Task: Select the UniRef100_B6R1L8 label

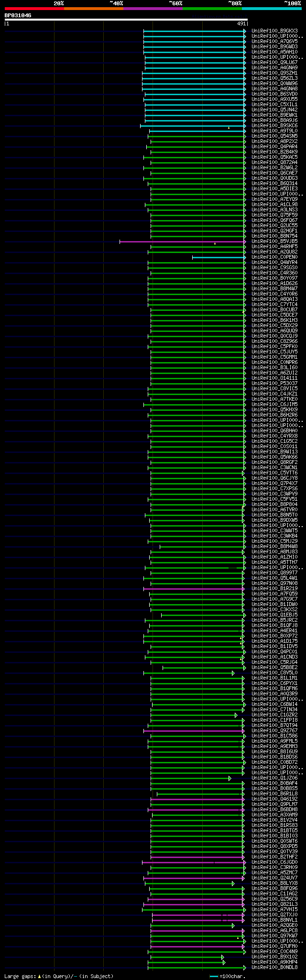Action: 274,794
